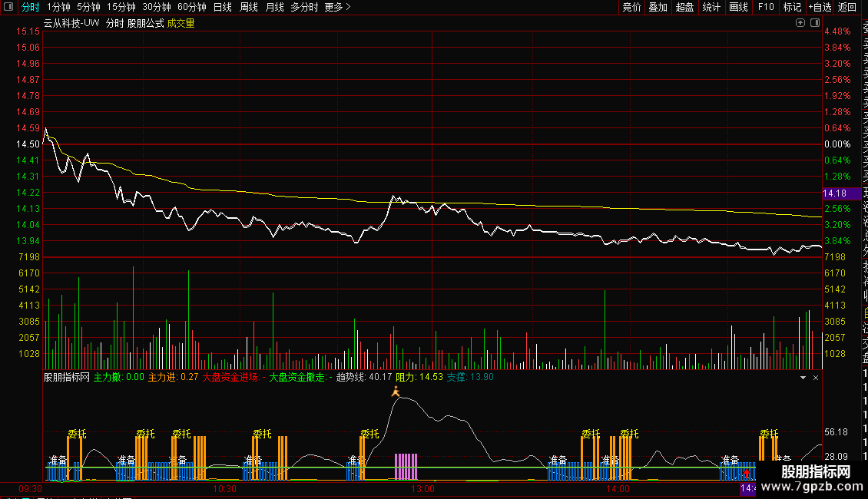Click the red up-arrow signal in the indicator panel
This screenshot has width=868, height=499.
coord(747,474)
